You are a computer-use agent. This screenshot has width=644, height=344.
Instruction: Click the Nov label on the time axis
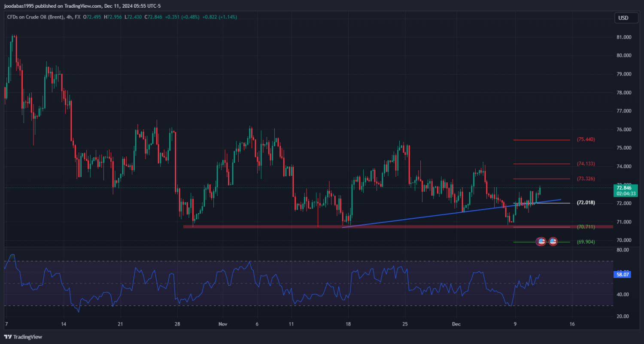pos(222,325)
